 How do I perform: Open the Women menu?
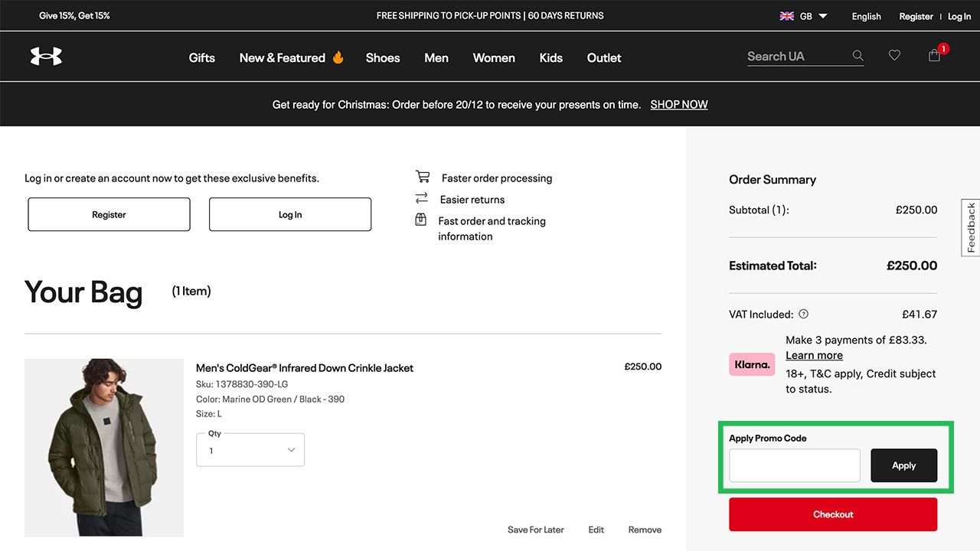click(x=494, y=57)
